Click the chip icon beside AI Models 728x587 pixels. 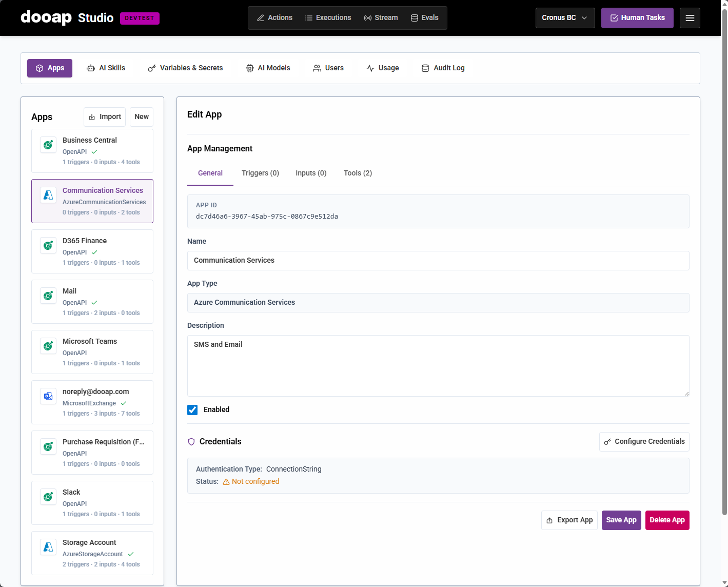250,68
